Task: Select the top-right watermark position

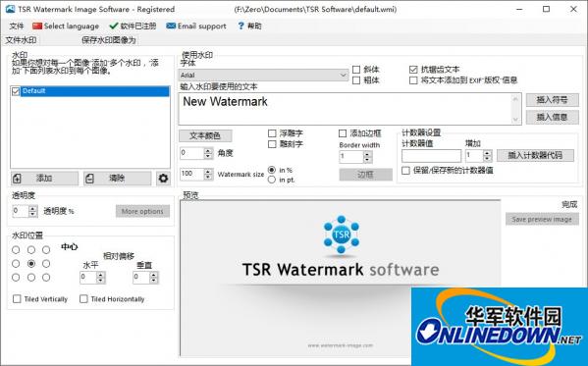Action: (46, 250)
